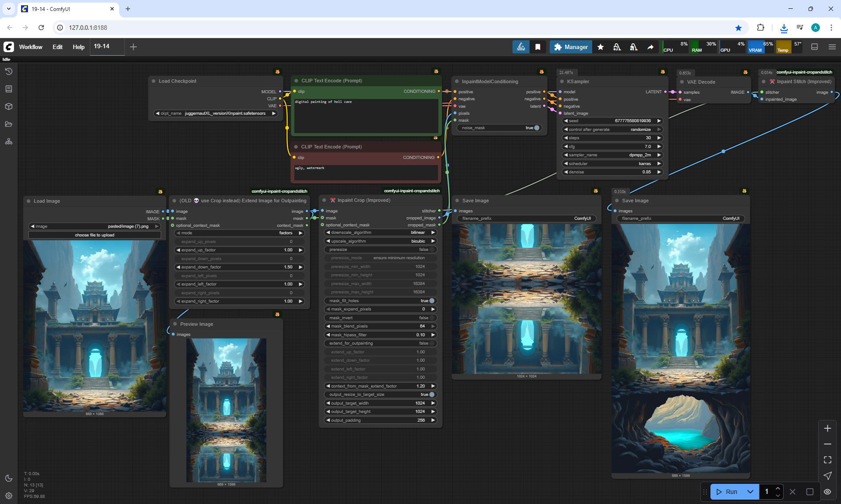
Task: Click the share arrow icon in the toolbar
Action: [x=650, y=47]
